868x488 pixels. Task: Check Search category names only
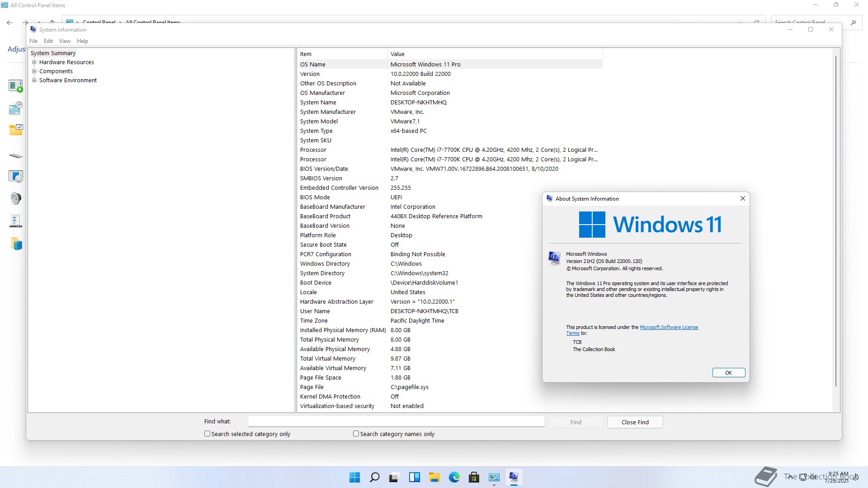tap(356, 434)
